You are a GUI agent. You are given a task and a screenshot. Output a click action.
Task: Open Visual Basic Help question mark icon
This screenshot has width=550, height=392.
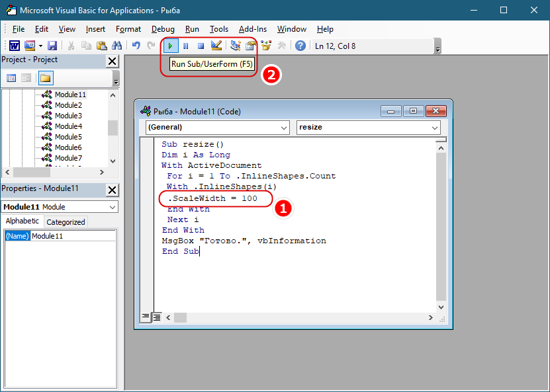pyautogui.click(x=300, y=46)
